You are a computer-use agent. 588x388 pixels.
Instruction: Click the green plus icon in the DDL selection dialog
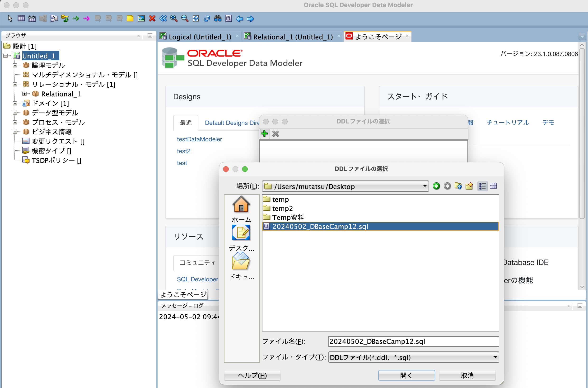point(265,134)
